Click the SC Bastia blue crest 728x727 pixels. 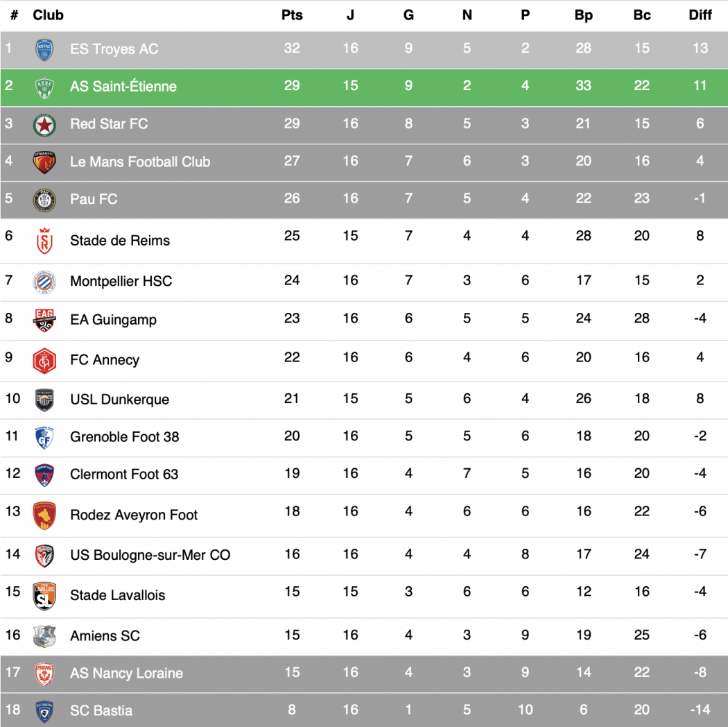tap(44, 711)
